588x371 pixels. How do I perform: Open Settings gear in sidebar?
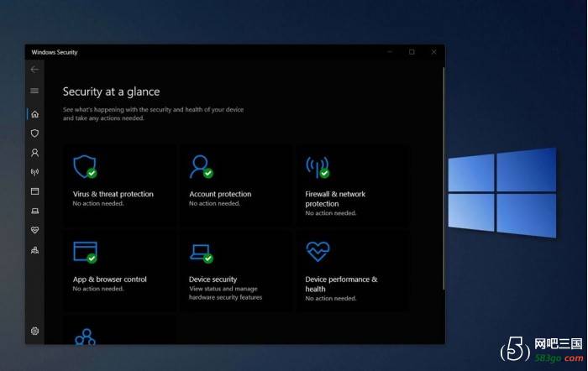click(35, 331)
